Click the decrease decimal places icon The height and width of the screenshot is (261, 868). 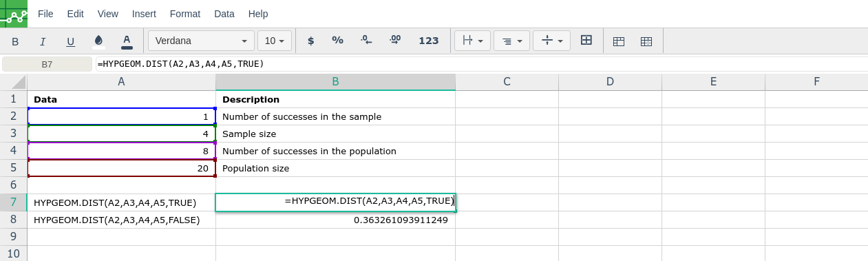[367, 41]
